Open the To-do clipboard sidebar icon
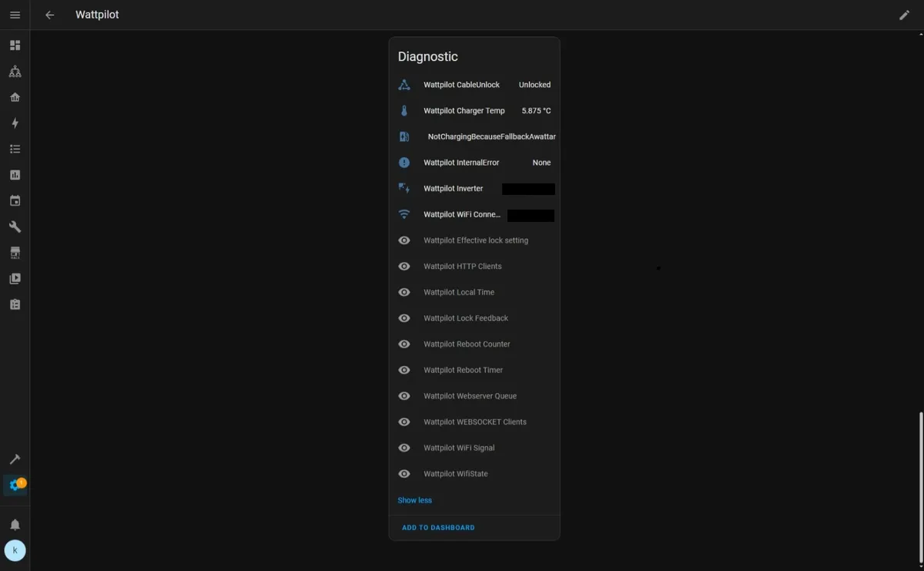 tap(15, 304)
